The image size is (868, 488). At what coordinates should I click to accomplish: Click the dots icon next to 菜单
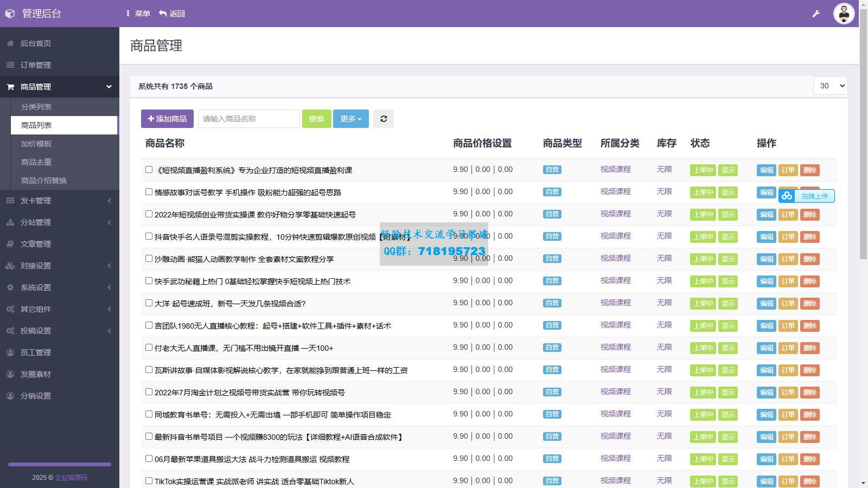tap(127, 14)
